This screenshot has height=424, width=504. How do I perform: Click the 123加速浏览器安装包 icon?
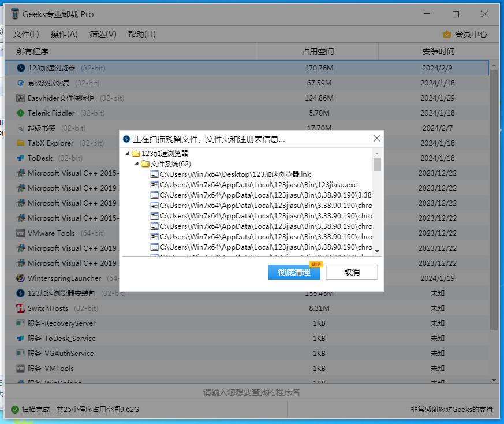[x=21, y=293]
